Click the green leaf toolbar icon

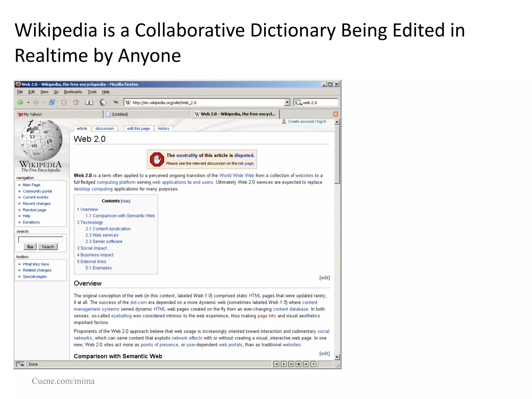point(116,102)
